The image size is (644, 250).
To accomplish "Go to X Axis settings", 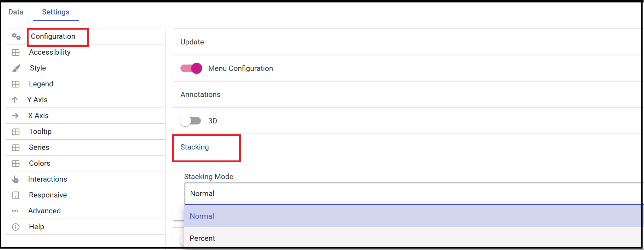I will point(86,116).
